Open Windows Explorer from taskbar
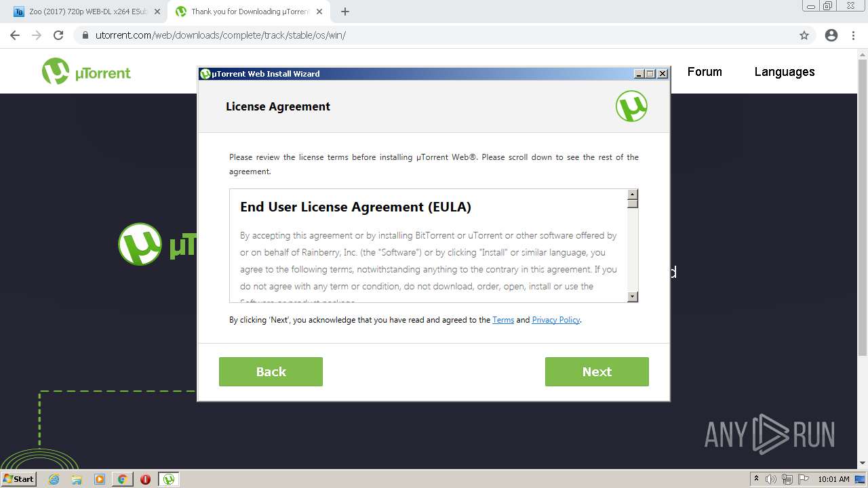Screen dimensions: 868x488 pyautogui.click(x=77, y=479)
